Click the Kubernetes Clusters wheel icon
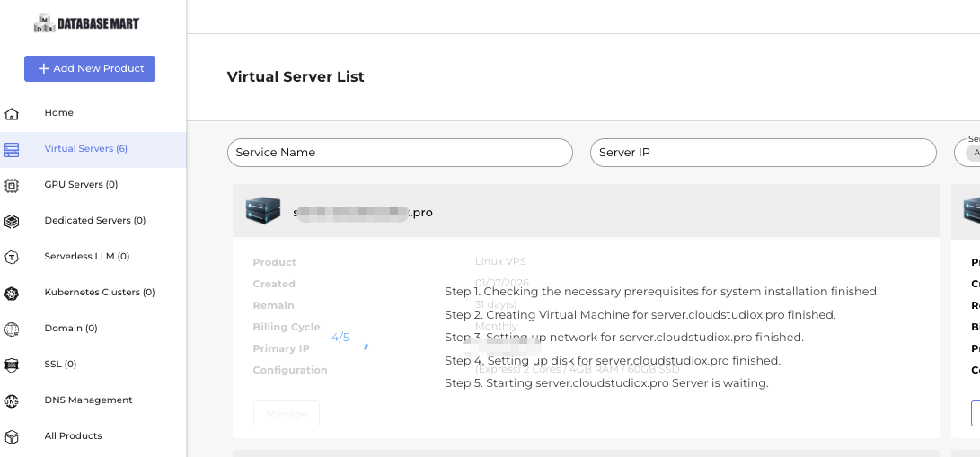Image resolution: width=980 pixels, height=457 pixels. (12, 294)
